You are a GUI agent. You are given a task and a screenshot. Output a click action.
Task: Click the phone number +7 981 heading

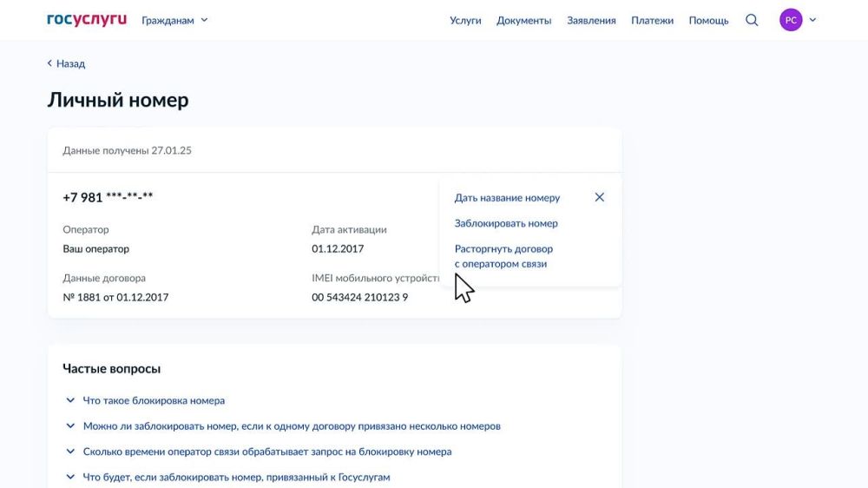[x=108, y=197]
